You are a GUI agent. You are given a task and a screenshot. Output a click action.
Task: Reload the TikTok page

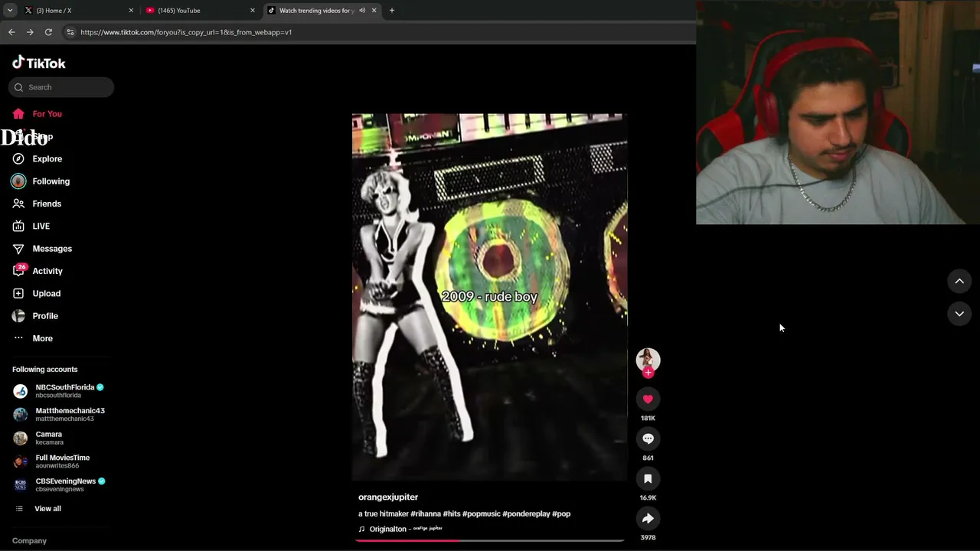click(x=48, y=32)
